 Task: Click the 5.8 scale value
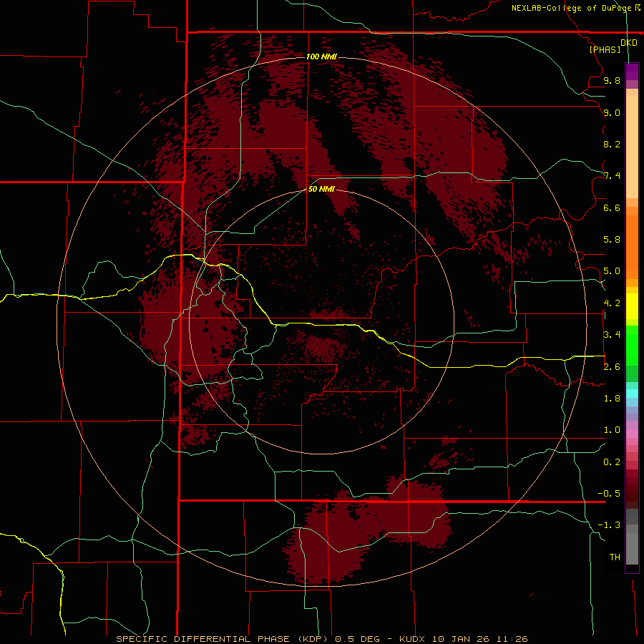coord(612,240)
